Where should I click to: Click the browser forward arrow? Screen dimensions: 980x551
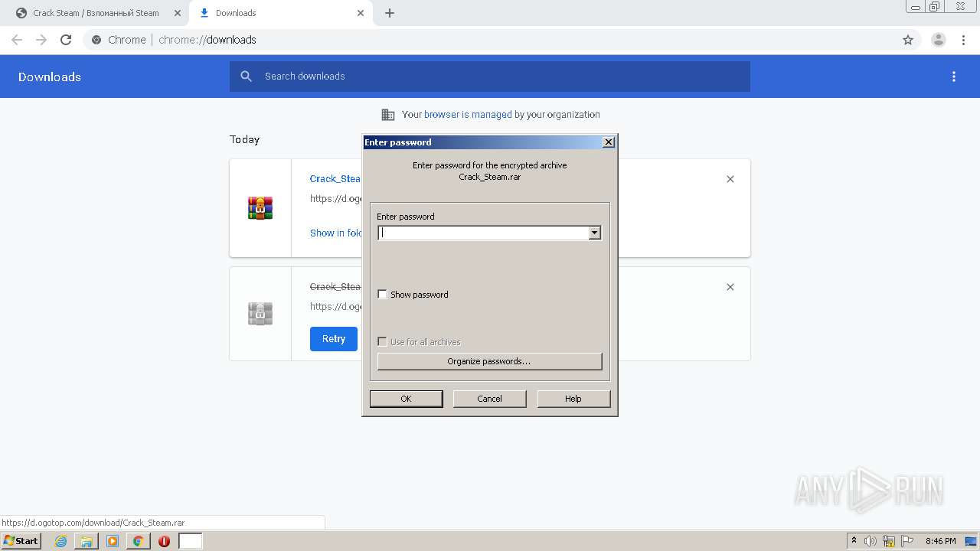point(41,40)
